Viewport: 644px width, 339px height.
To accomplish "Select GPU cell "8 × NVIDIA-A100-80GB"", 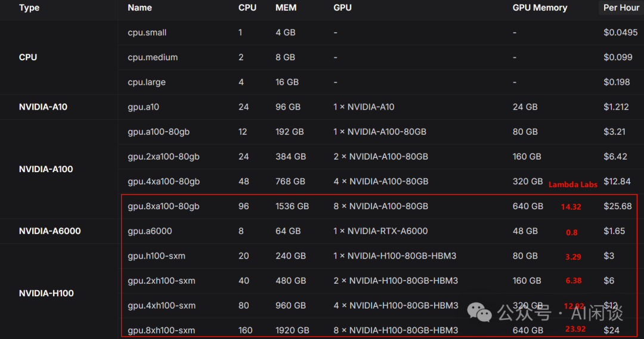I will [380, 206].
